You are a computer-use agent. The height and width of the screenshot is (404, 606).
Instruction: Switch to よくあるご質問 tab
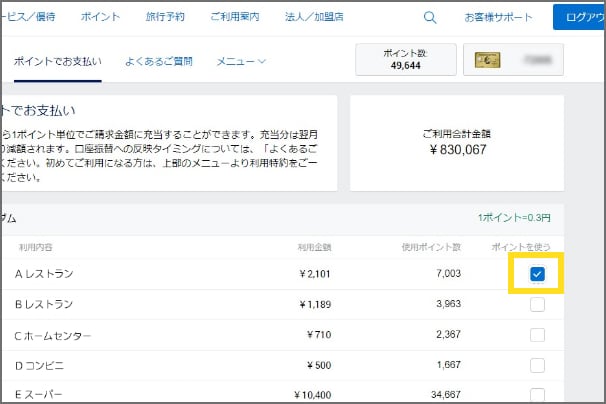[158, 61]
